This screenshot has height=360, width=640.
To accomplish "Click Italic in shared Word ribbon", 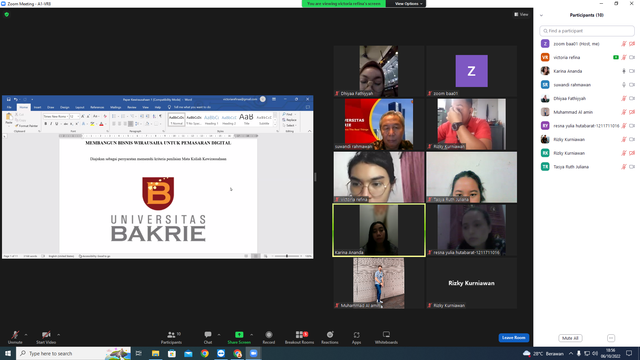I will (51, 124).
